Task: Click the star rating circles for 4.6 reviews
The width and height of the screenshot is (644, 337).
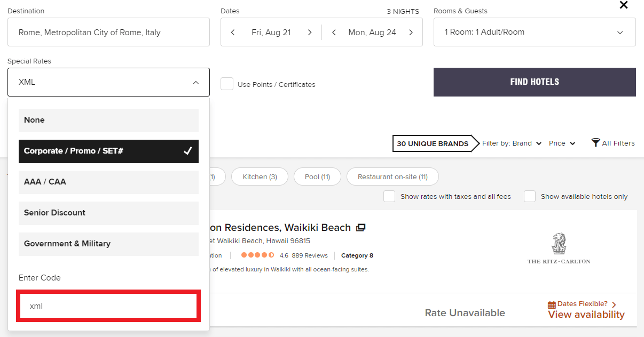Action: (x=257, y=255)
